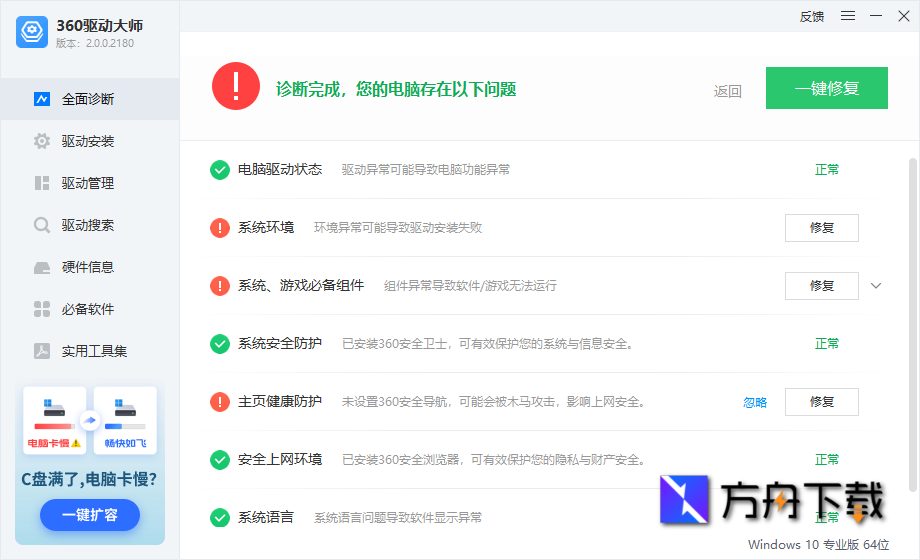This screenshot has width=920, height=560.
Task: Click the 安全上网环境 row title
Action: (280, 460)
